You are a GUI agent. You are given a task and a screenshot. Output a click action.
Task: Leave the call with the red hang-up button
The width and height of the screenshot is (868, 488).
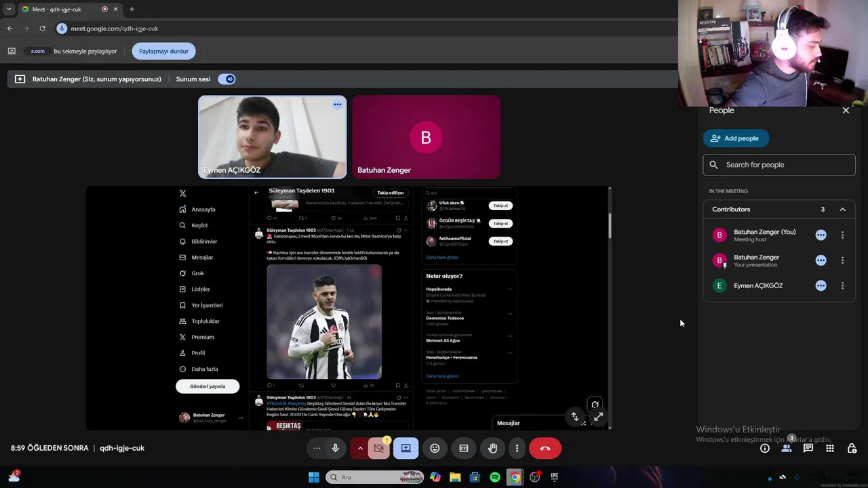click(545, 448)
